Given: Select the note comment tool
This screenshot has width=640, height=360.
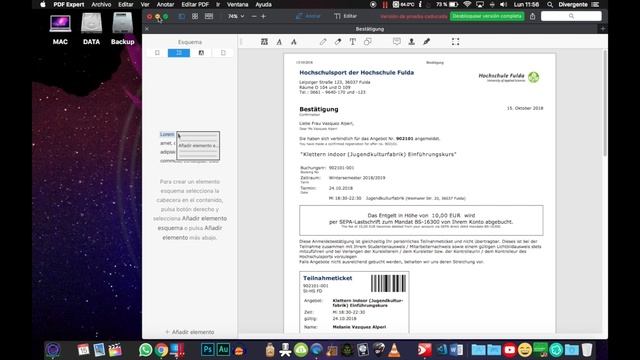Looking at the screenshot, I should [x=397, y=42].
